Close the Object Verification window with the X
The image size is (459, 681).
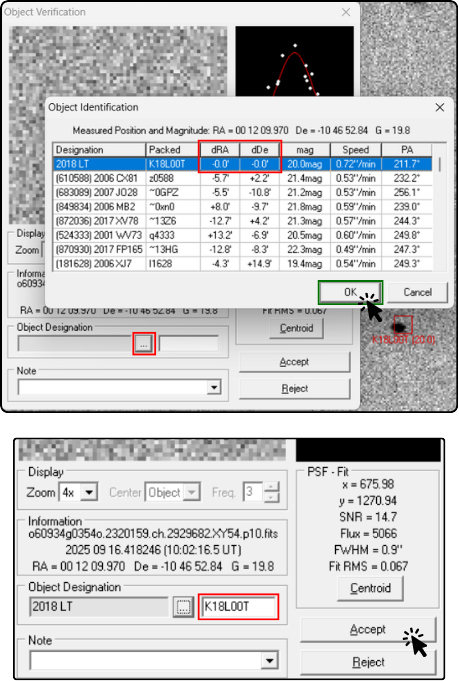click(346, 12)
